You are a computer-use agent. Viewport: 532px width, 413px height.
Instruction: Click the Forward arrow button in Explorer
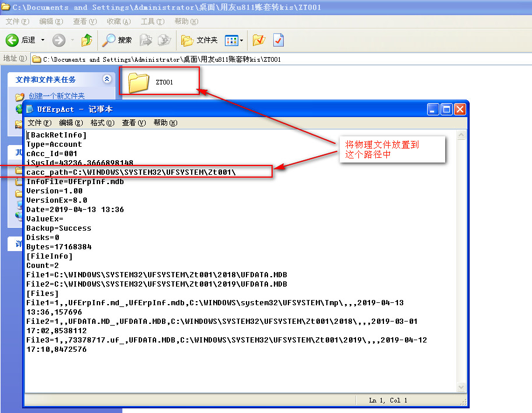point(59,40)
